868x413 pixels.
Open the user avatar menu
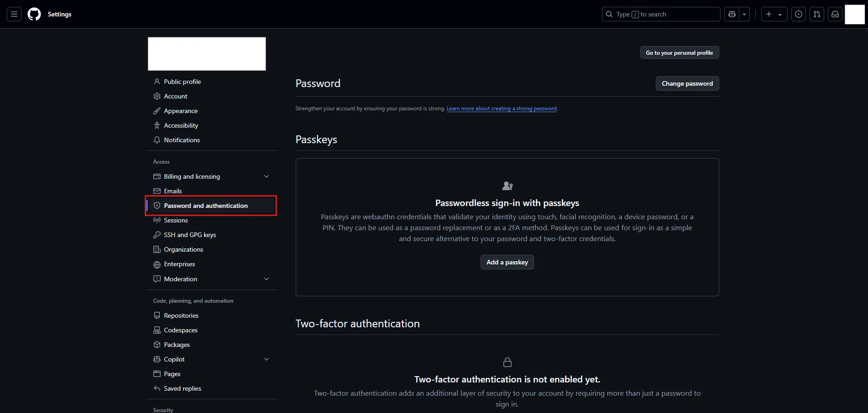855,14
